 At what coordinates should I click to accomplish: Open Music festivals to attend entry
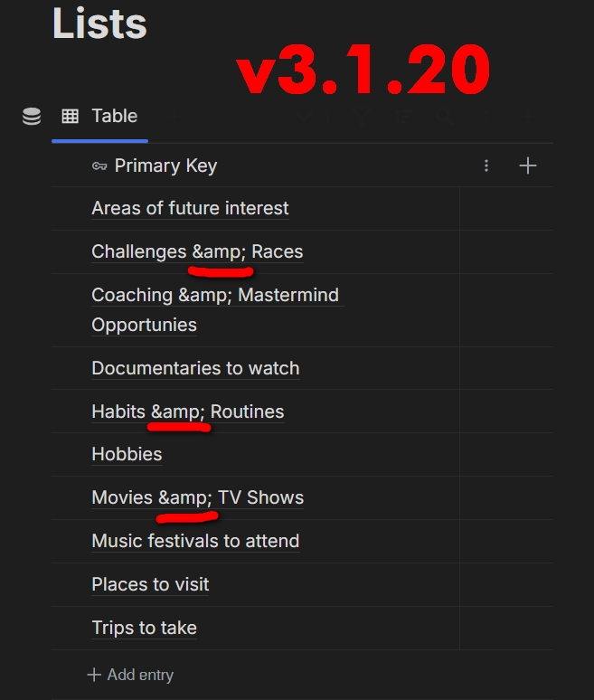(195, 541)
